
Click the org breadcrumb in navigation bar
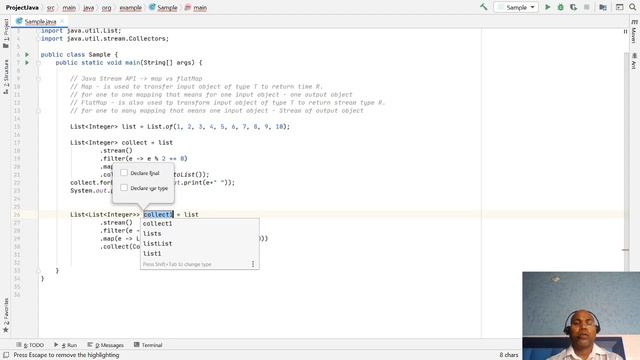tap(107, 7)
